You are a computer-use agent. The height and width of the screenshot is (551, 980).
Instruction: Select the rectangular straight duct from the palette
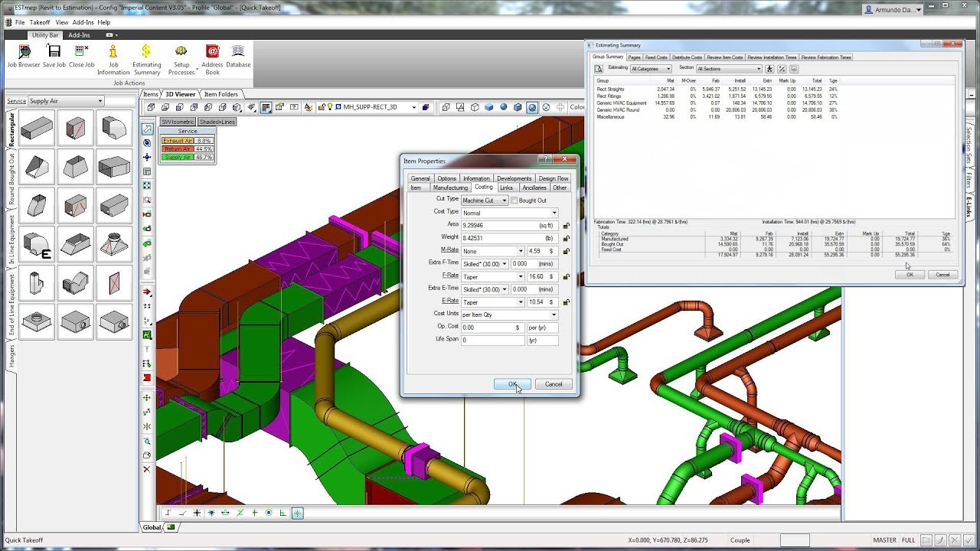coord(35,128)
